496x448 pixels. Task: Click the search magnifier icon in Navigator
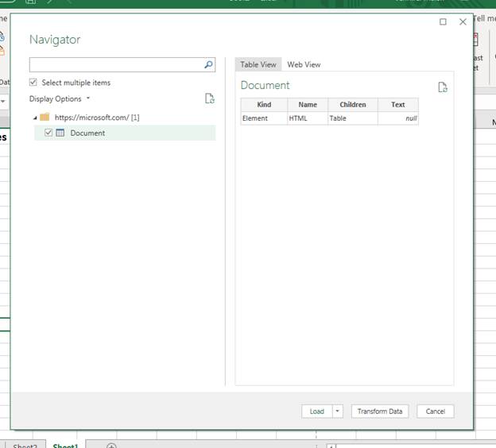click(x=208, y=64)
